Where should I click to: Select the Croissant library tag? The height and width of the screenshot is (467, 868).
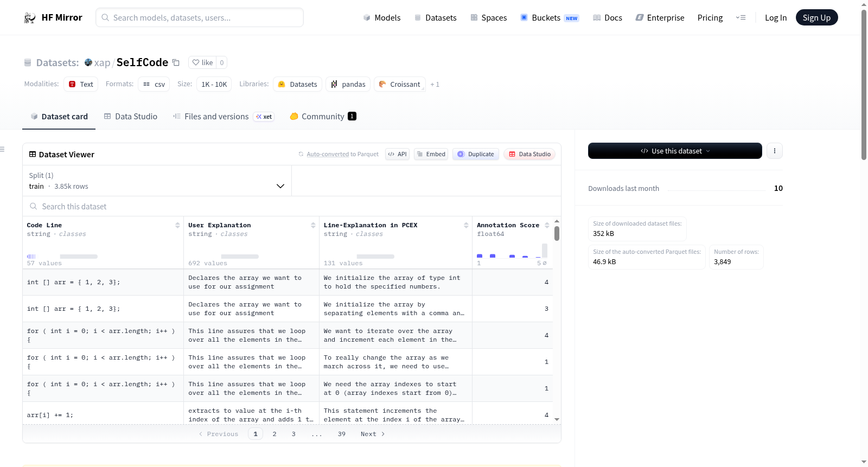tap(399, 84)
